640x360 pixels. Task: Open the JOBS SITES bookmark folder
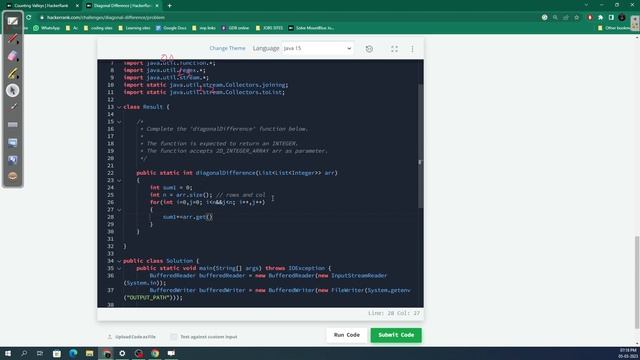[269, 28]
